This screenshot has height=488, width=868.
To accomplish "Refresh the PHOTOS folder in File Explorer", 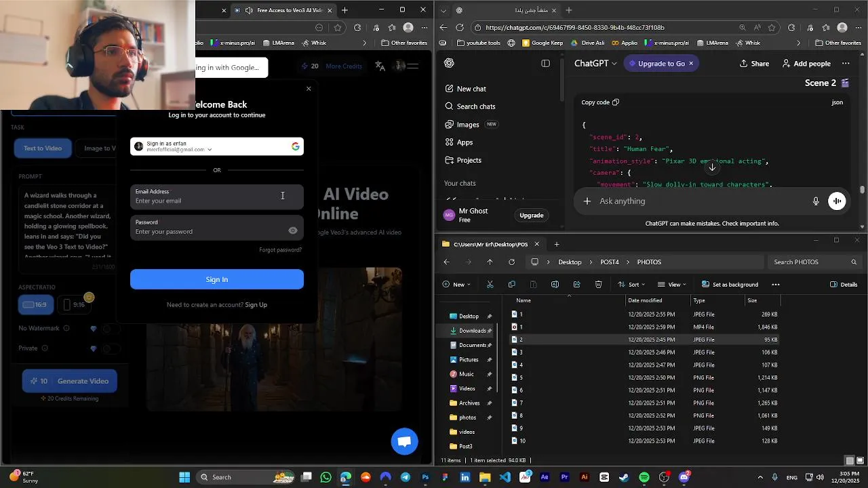I will [511, 262].
